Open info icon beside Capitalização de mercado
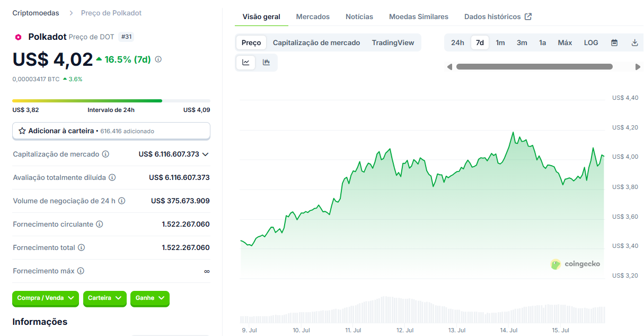644x336 pixels. pos(105,154)
